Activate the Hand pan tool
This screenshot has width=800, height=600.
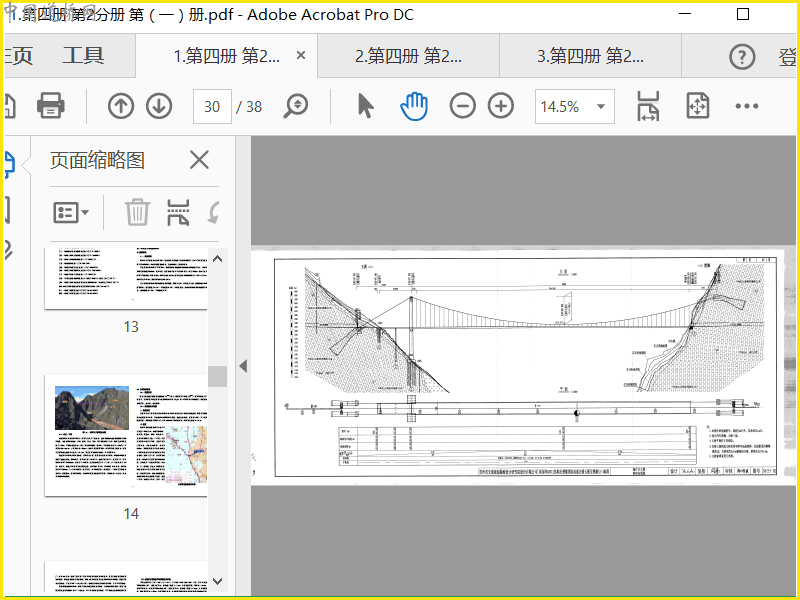[x=414, y=106]
